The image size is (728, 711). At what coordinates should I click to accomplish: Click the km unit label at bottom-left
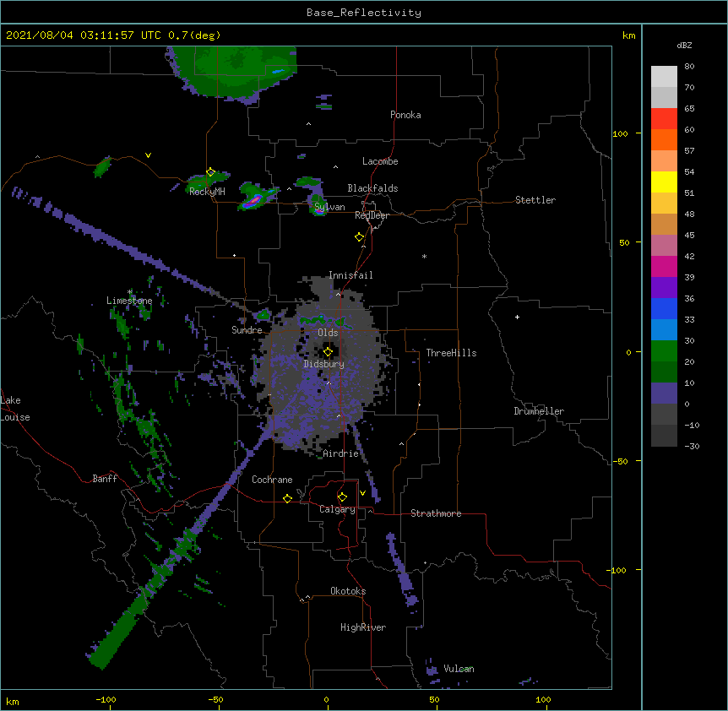click(x=13, y=702)
